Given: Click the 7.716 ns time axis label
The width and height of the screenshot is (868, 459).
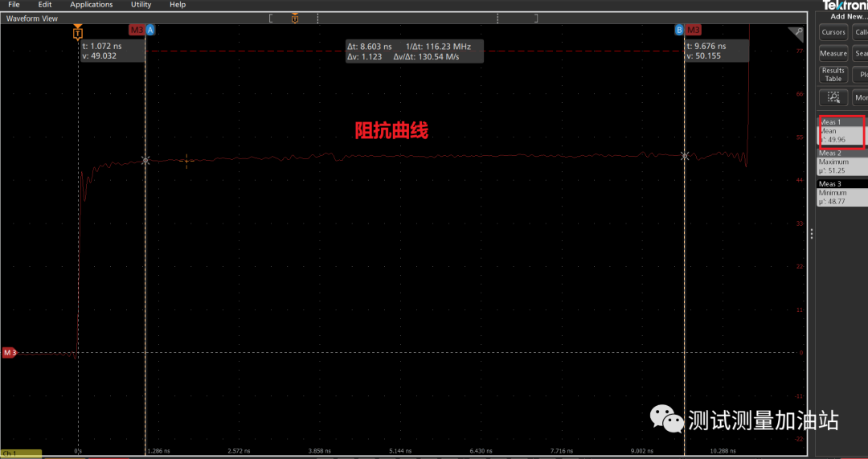Looking at the screenshot, I should click(x=560, y=451).
